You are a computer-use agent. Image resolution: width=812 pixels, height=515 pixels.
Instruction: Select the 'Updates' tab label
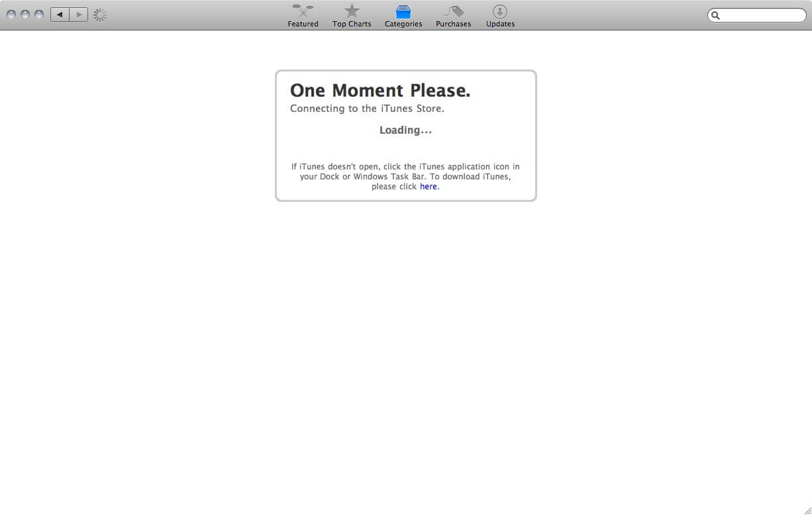pyautogui.click(x=500, y=24)
